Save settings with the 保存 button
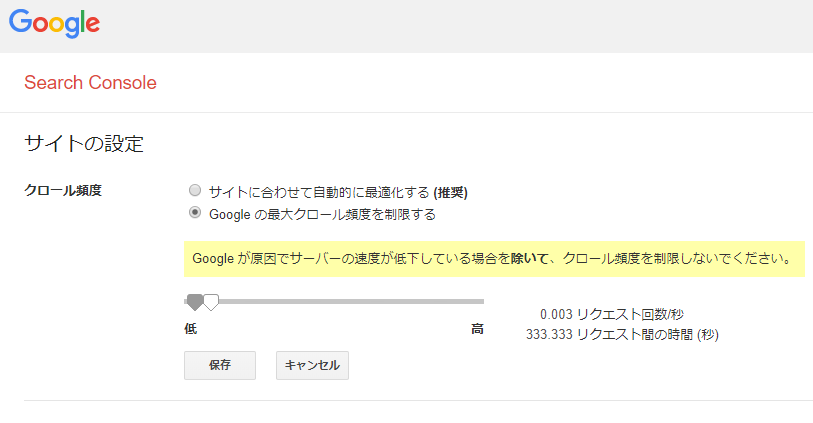The height and width of the screenshot is (423, 813). click(x=220, y=365)
